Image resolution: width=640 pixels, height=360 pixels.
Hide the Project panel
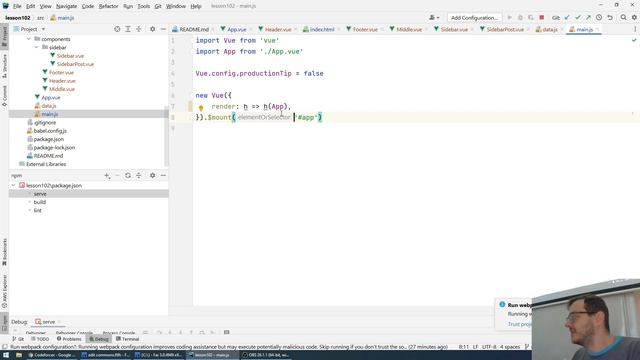pyautogui.click(x=163, y=29)
